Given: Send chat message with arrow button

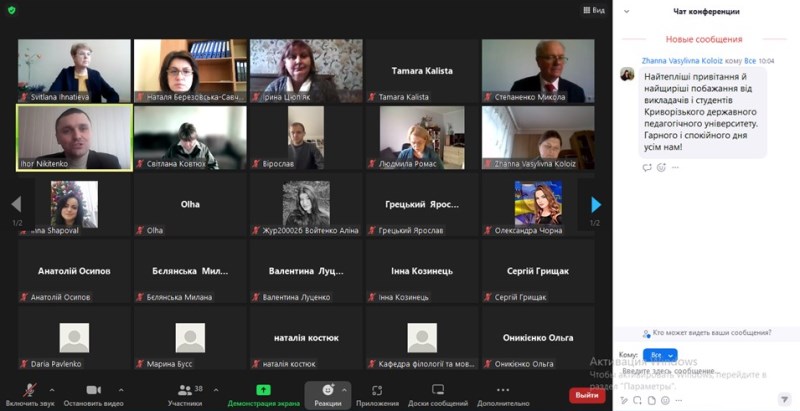Looking at the screenshot, I should tap(784, 400).
